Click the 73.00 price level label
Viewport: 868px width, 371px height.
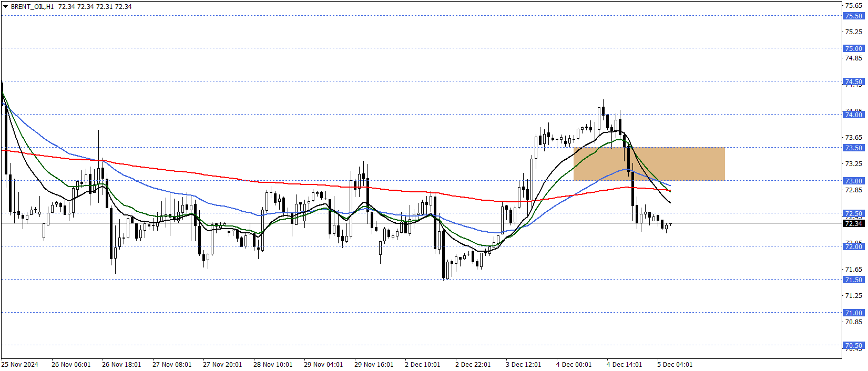pos(853,181)
